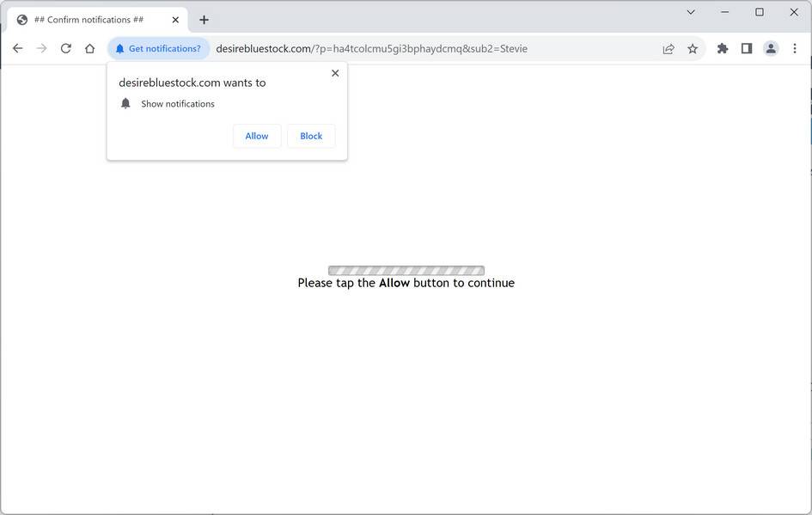Click the Allow button
The image size is (812, 515).
coord(256,136)
